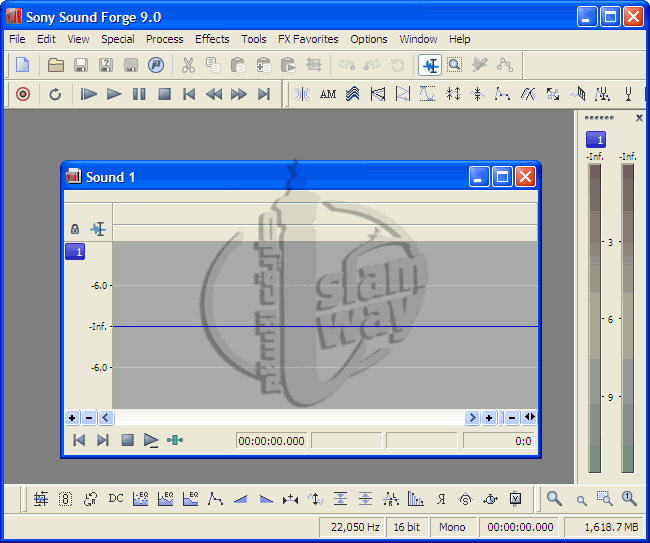
Task: Click the Mono channels status field
Action: click(x=452, y=527)
